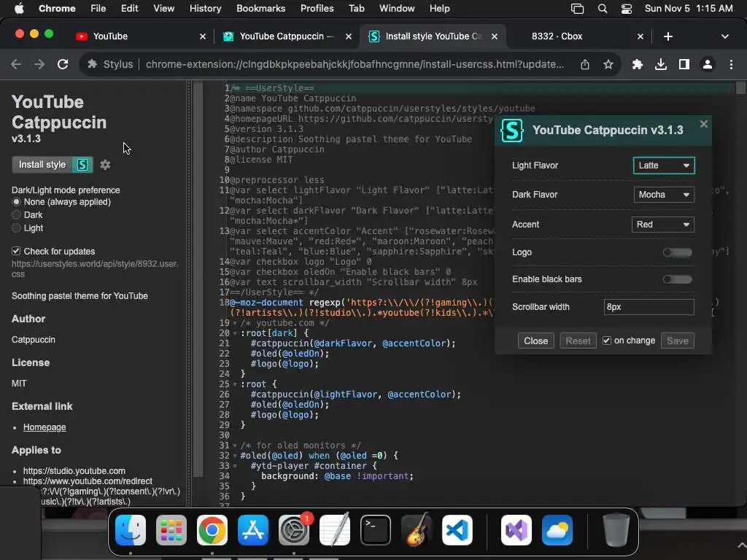This screenshot has height=560, width=747.
Task: Fold the :root[dark] block at line 20
Action: [x=235, y=333]
